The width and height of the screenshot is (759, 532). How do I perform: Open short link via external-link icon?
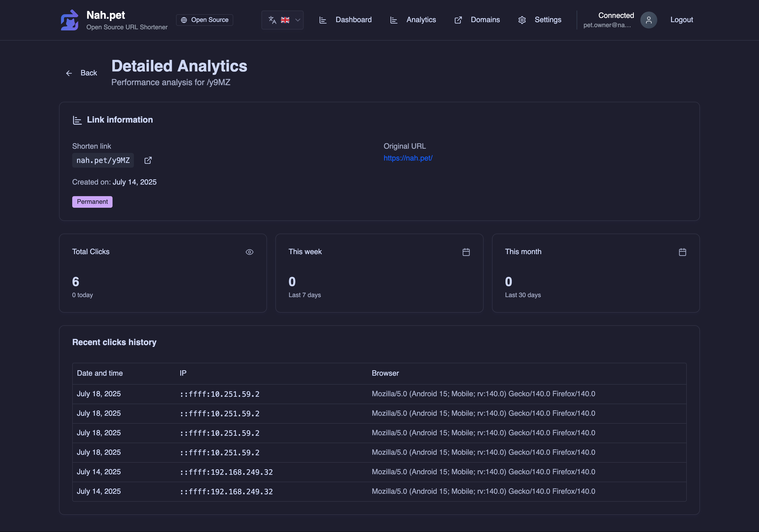148,160
